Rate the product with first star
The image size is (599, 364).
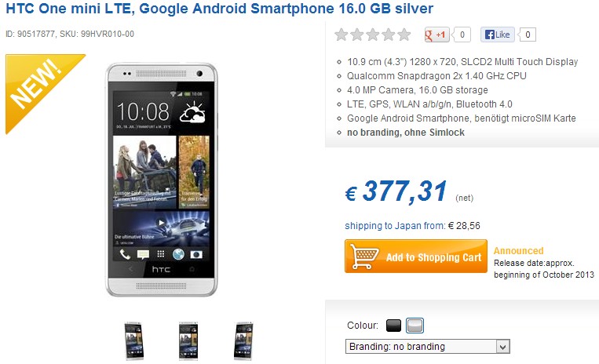[x=342, y=35]
